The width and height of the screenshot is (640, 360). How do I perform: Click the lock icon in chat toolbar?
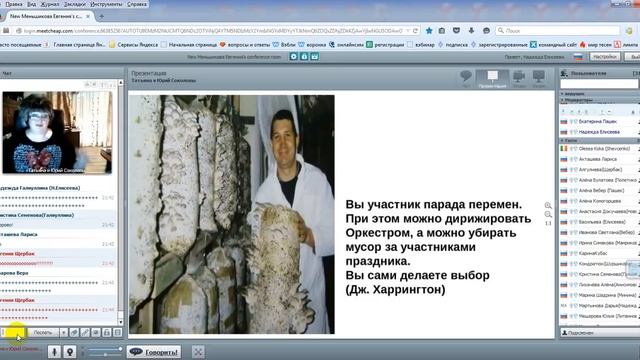(x=107, y=333)
